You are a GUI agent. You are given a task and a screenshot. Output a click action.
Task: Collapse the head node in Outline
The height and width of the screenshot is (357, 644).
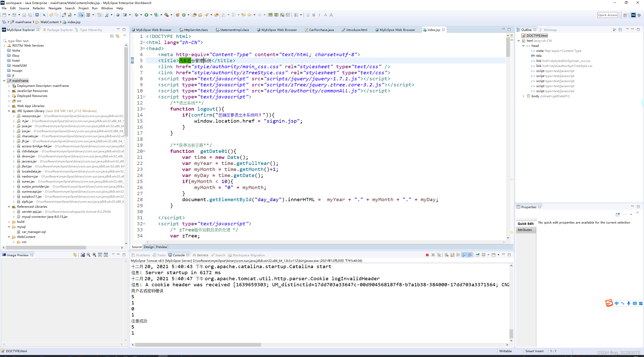point(523,46)
